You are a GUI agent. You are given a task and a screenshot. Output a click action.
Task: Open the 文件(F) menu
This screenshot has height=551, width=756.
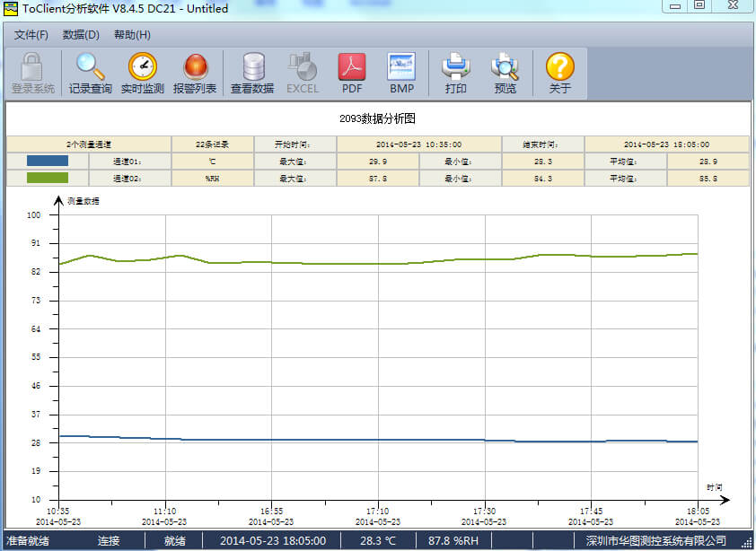(x=31, y=35)
